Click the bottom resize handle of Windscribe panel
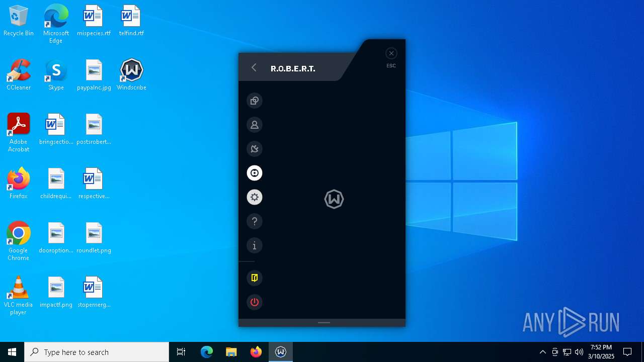This screenshot has height=362, width=644. pos(324,323)
